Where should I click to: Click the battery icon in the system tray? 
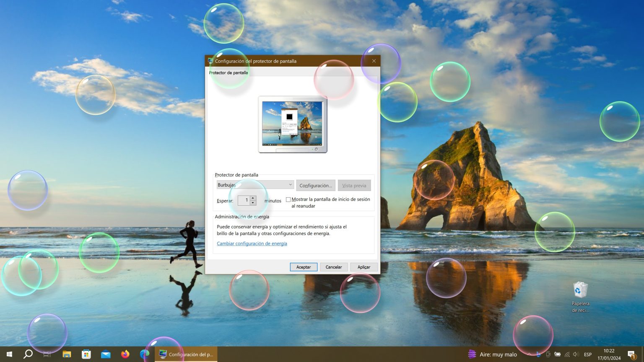[x=558, y=354]
